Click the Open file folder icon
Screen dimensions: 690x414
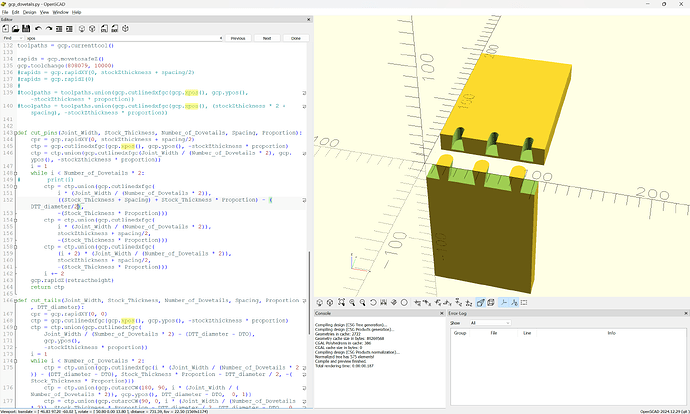click(15, 29)
